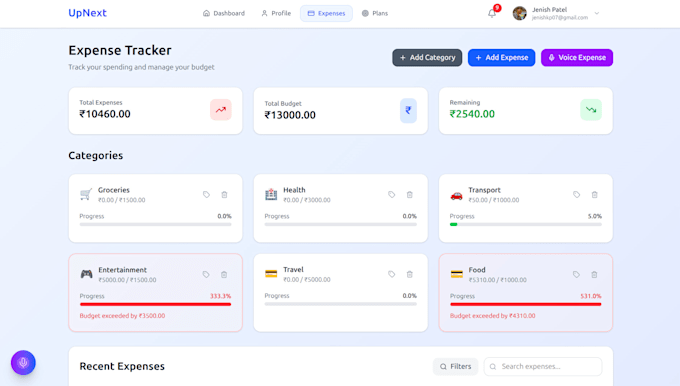Image resolution: width=680 pixels, height=386 pixels.
Task: Click the Add Category button
Action: tap(427, 58)
